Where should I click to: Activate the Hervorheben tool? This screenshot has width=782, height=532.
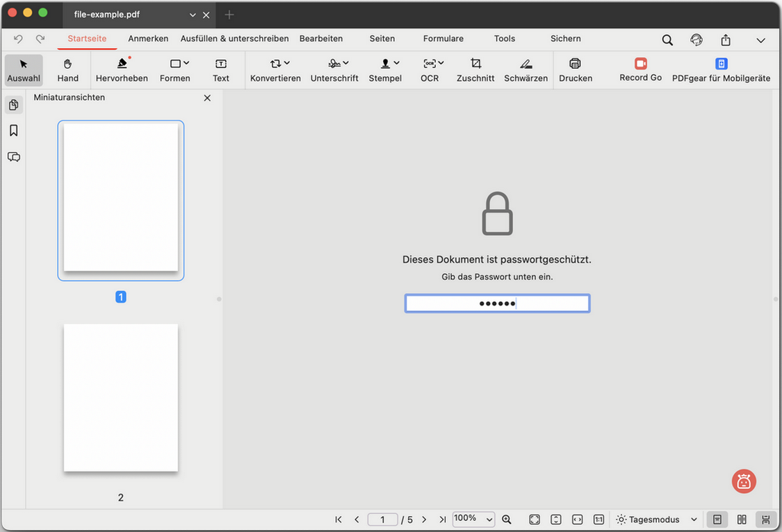point(122,69)
